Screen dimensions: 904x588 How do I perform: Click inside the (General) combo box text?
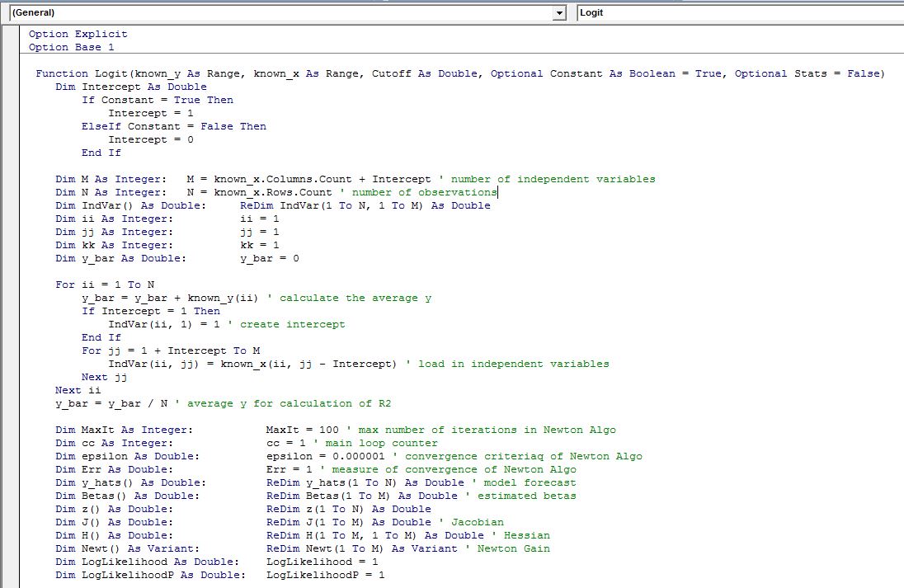(247, 13)
